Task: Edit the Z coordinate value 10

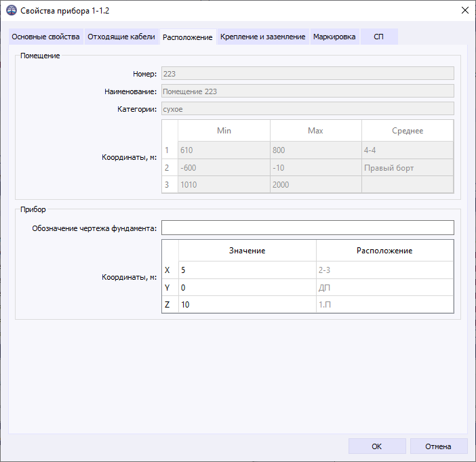Action: point(247,304)
